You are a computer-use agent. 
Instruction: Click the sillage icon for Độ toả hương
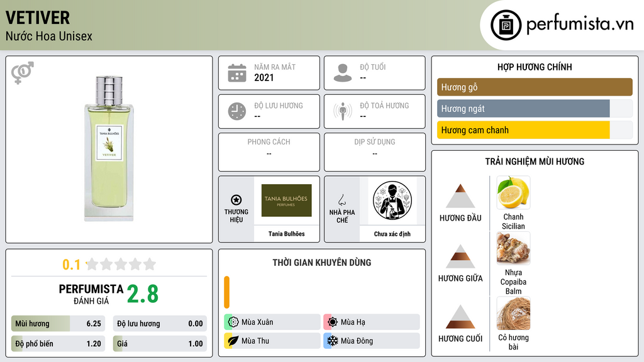point(343,111)
